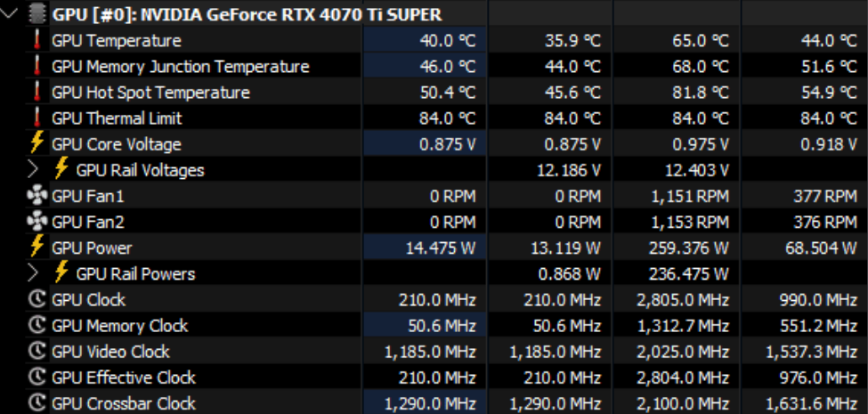Click the 46.0 °C memory junction current value
868x414 pixels.
tap(447, 67)
